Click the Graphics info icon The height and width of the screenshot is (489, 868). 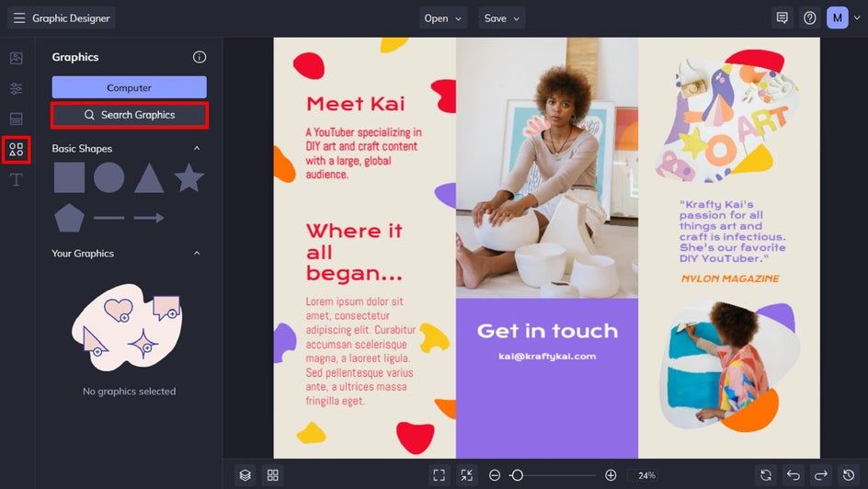coord(200,57)
